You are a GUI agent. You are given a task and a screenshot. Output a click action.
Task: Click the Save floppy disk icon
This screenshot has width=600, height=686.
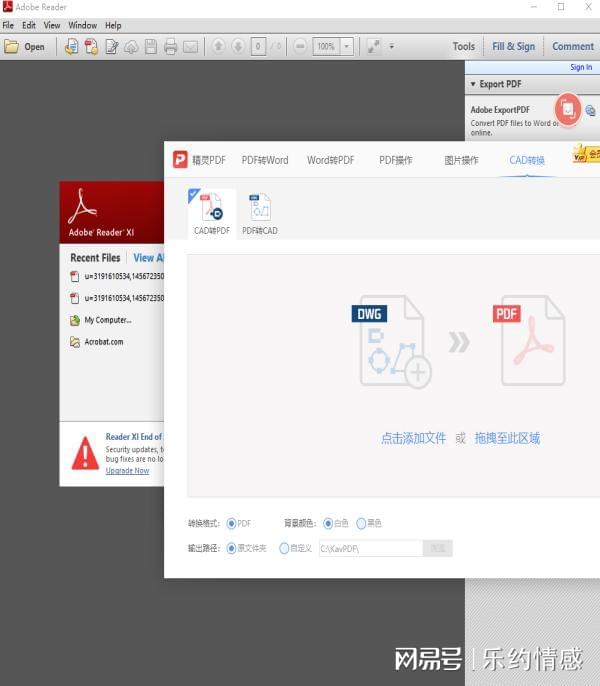point(151,46)
